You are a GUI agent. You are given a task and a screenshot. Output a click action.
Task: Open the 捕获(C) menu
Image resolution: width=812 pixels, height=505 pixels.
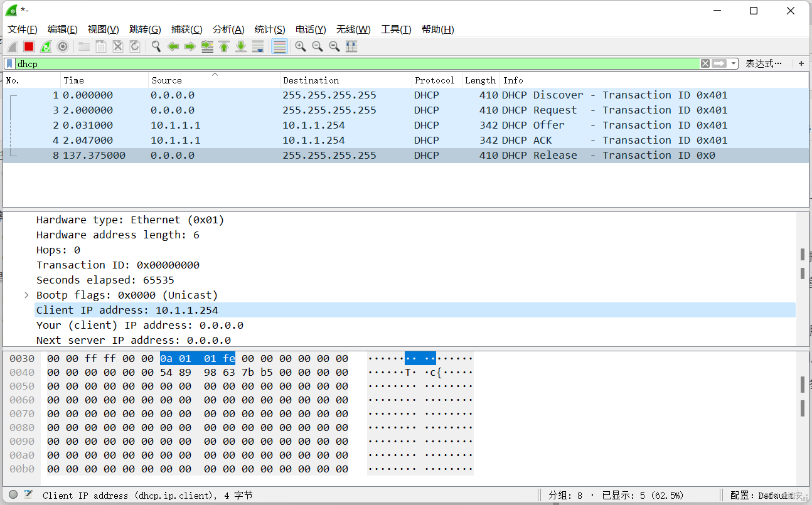click(187, 29)
